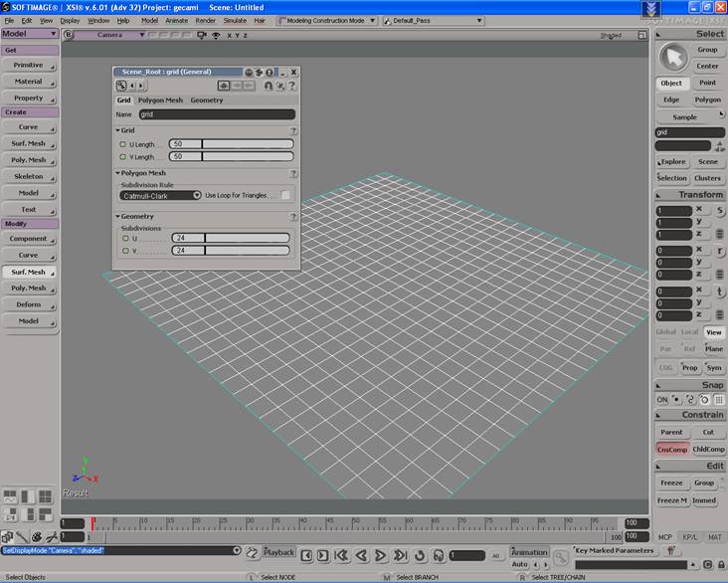This screenshot has width=728, height=583.
Task: Toggle the U Length animation marker
Action: click(122, 144)
